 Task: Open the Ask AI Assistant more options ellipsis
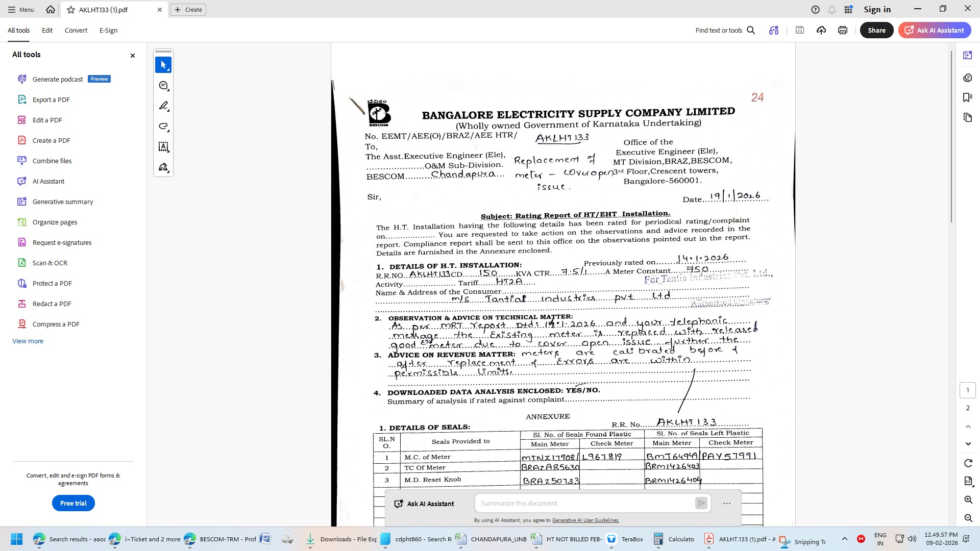tap(727, 504)
